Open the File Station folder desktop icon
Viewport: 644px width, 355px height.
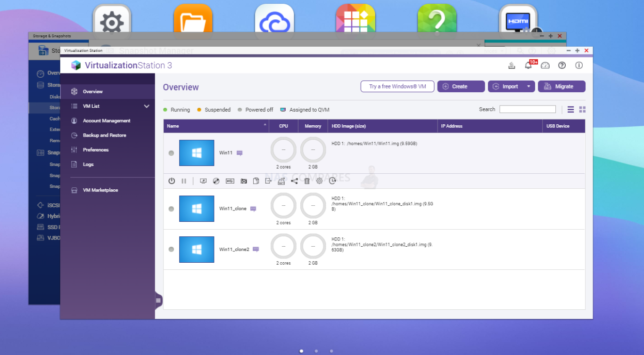[193, 18]
